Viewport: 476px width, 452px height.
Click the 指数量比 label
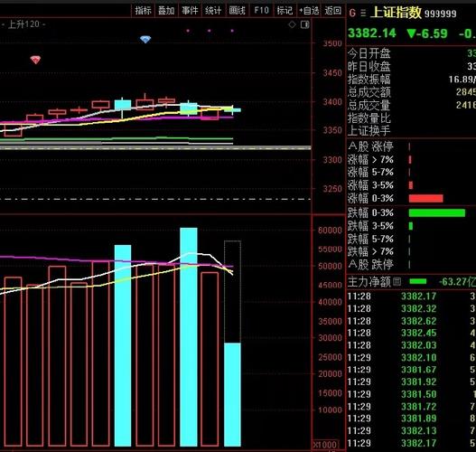pos(369,118)
